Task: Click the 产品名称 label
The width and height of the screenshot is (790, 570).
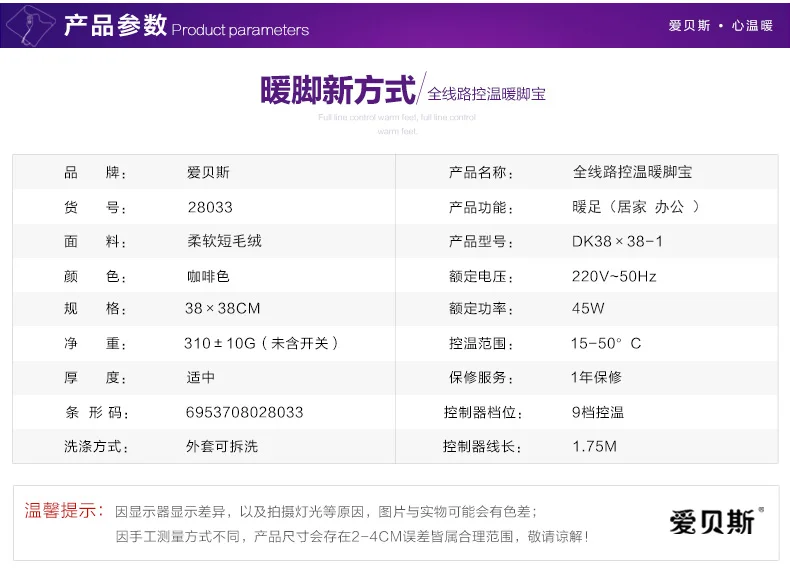Action: (x=481, y=173)
